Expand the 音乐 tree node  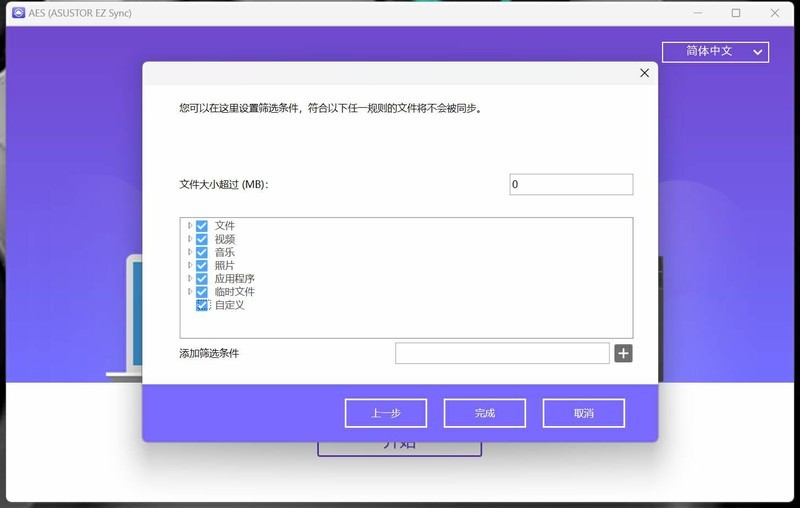click(x=190, y=251)
